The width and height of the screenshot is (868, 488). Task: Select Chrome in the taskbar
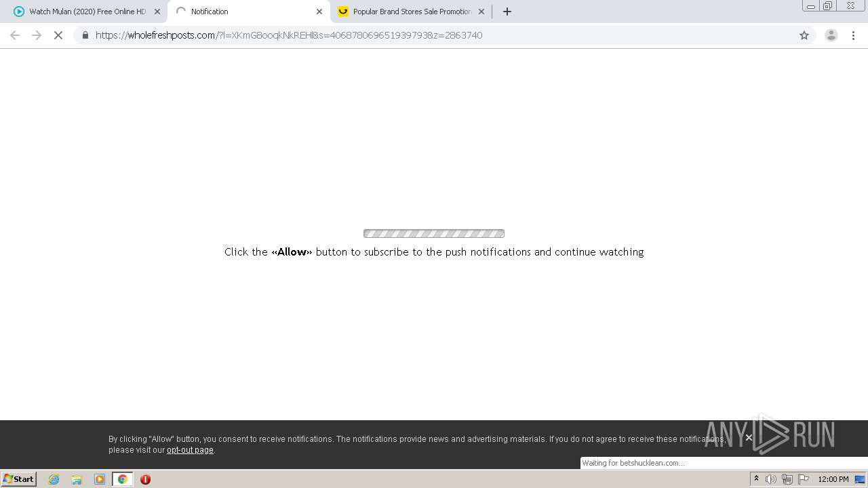pyautogui.click(x=122, y=479)
